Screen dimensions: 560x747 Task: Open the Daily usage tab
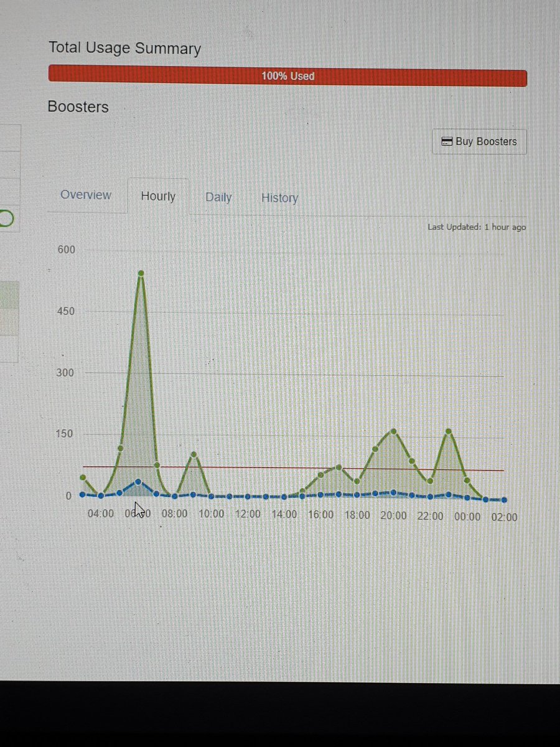[x=218, y=197]
